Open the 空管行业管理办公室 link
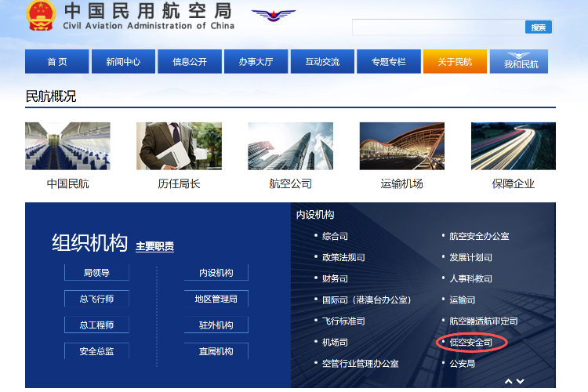The width and height of the screenshot is (588, 392). pos(361,364)
